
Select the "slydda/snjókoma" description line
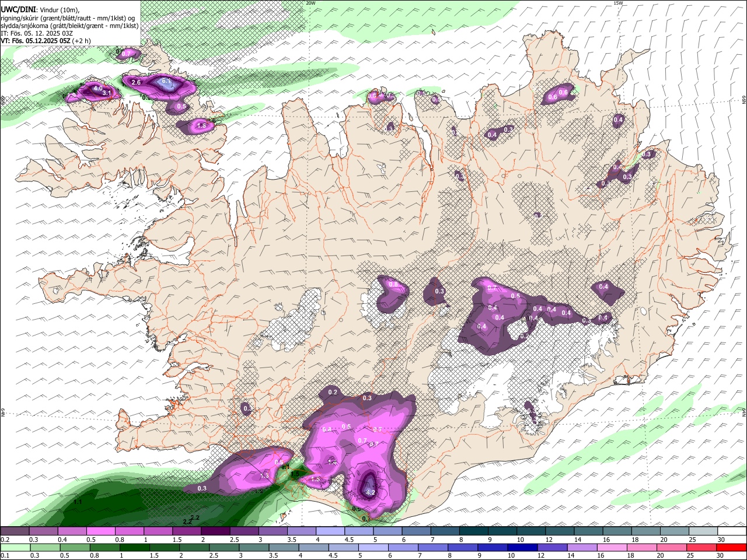[x=70, y=26]
